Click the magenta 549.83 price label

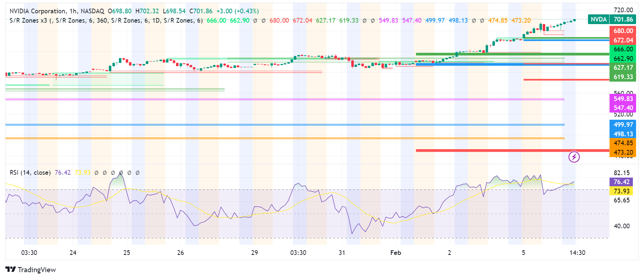click(x=623, y=99)
